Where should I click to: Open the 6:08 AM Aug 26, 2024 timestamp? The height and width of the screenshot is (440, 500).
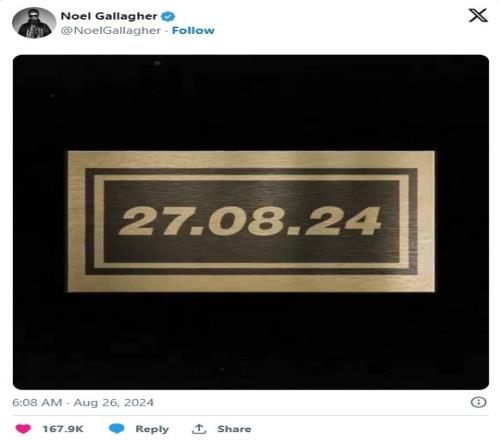pyautogui.click(x=83, y=402)
